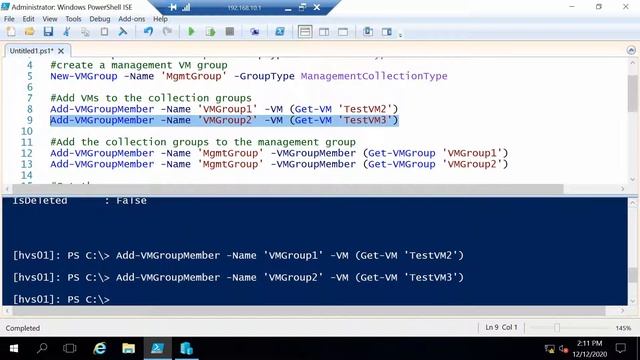Image resolution: width=640 pixels, height=360 pixels.
Task: Click the 145% zoom level value
Action: 623,328
